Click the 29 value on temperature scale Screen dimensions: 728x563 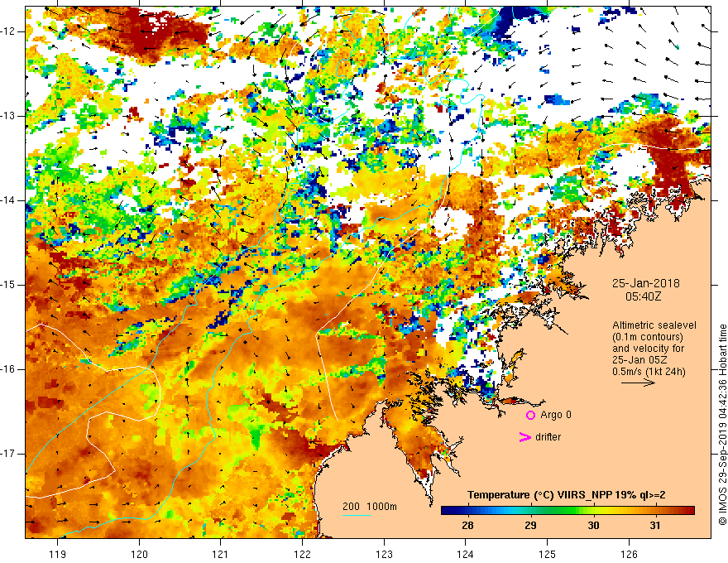530,526
